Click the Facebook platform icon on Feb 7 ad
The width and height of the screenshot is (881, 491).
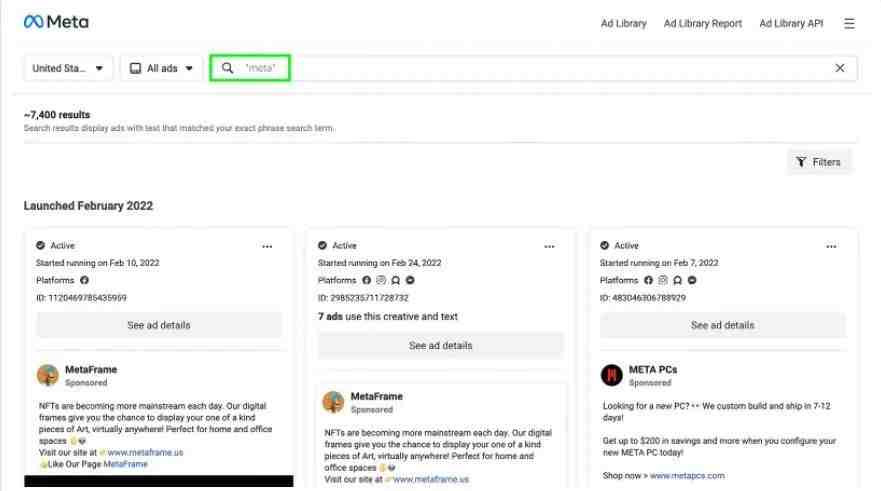coord(648,280)
